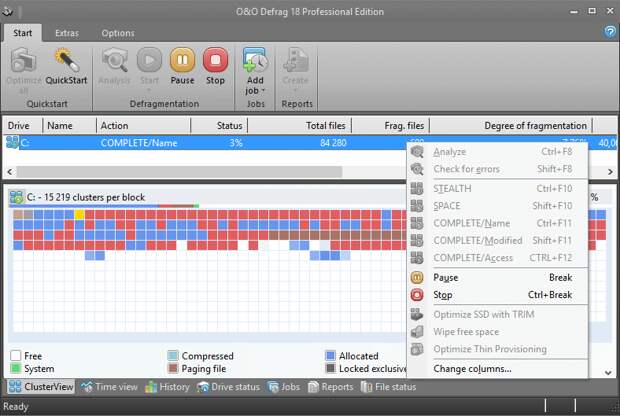
Task: Choose Pause from the context menu
Action: coord(445,277)
